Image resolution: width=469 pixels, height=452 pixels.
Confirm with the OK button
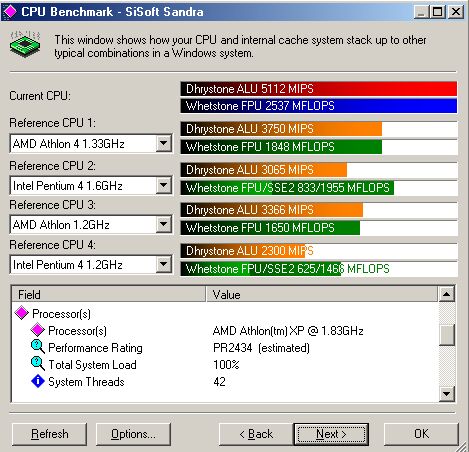pyautogui.click(x=421, y=434)
